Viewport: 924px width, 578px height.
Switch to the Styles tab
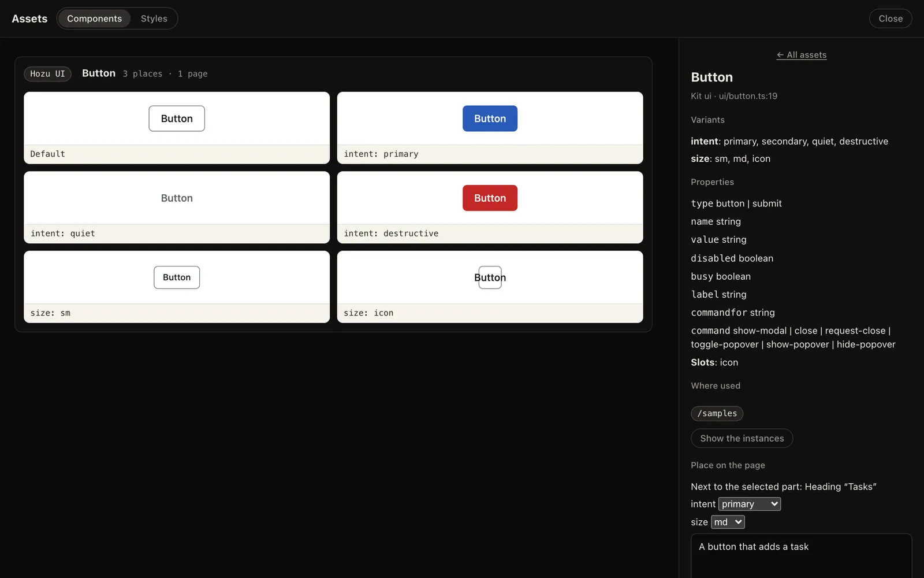pos(154,18)
